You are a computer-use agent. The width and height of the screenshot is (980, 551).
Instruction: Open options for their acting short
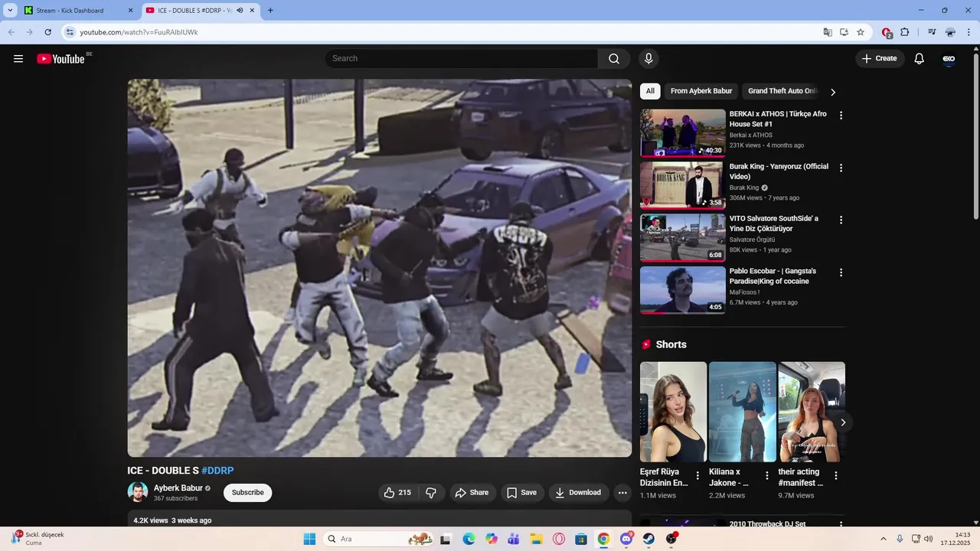(x=836, y=476)
